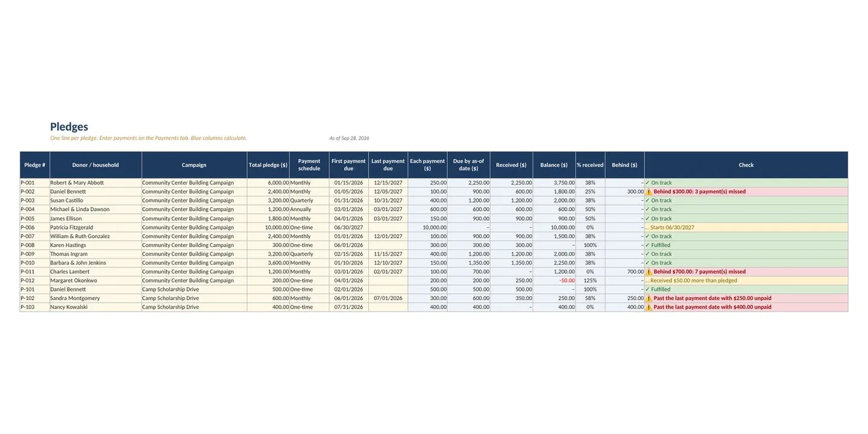Select the '% received' column header
Image resolution: width=868 pixels, height=434 pixels.
tap(590, 165)
